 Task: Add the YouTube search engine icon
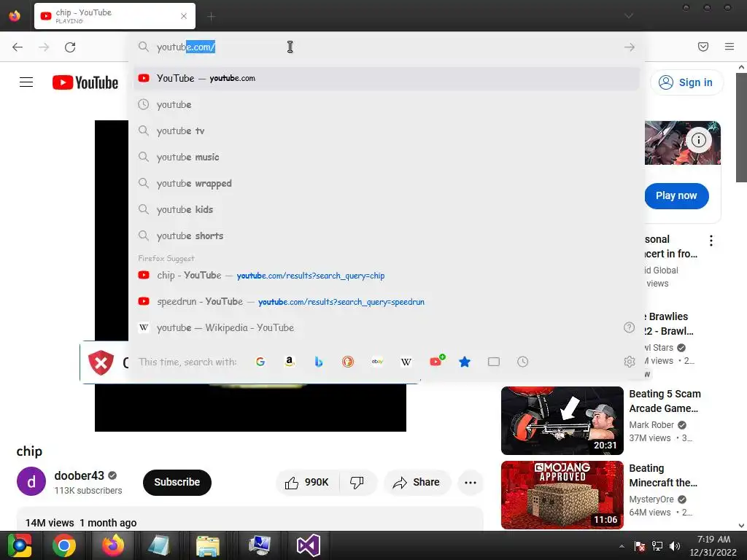436,362
